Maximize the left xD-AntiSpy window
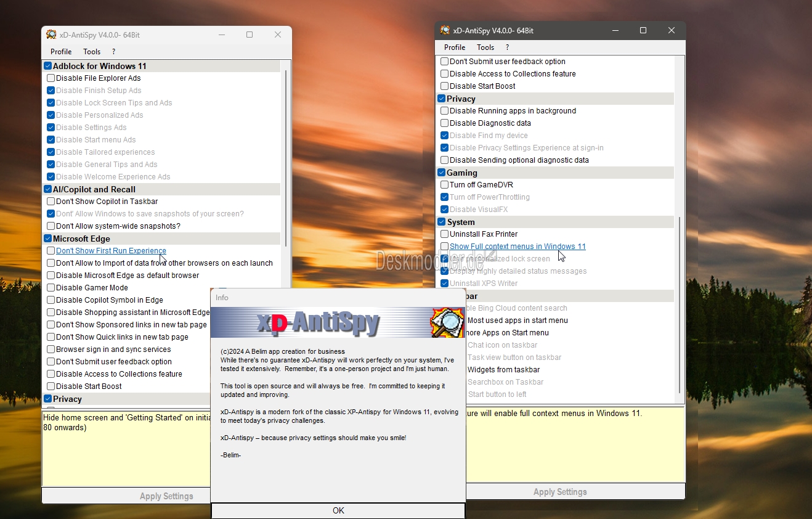Image resolution: width=812 pixels, height=519 pixels. coord(250,35)
